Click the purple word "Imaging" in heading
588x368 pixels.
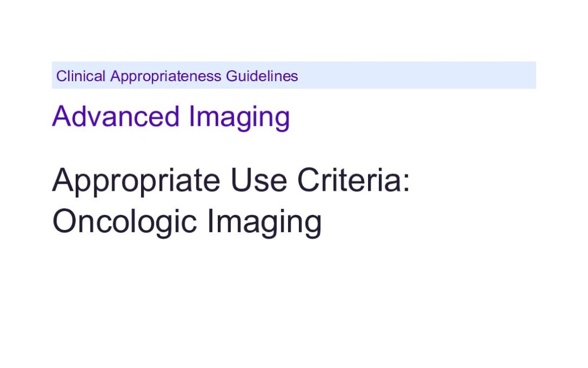[x=239, y=118]
